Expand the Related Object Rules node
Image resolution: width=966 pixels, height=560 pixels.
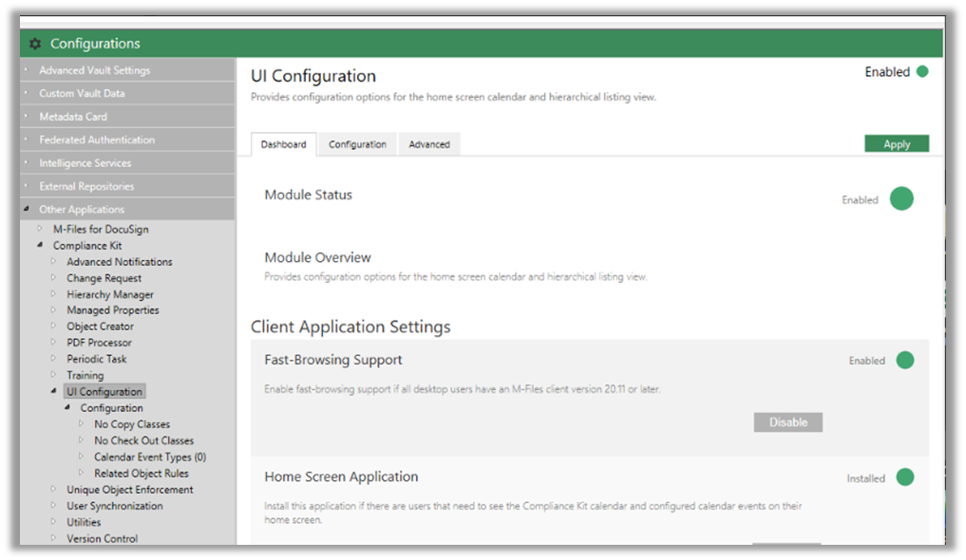(81, 473)
